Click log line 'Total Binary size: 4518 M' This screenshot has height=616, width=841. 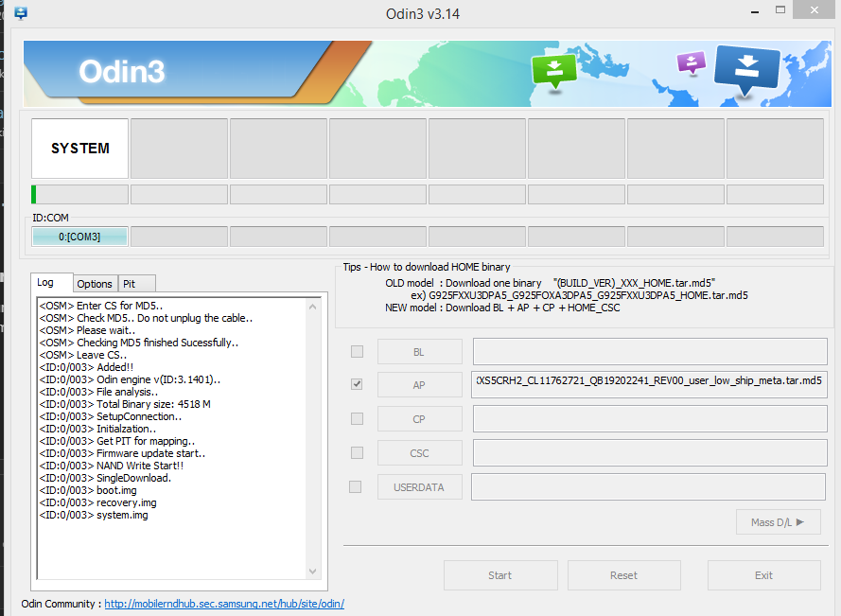coord(125,404)
